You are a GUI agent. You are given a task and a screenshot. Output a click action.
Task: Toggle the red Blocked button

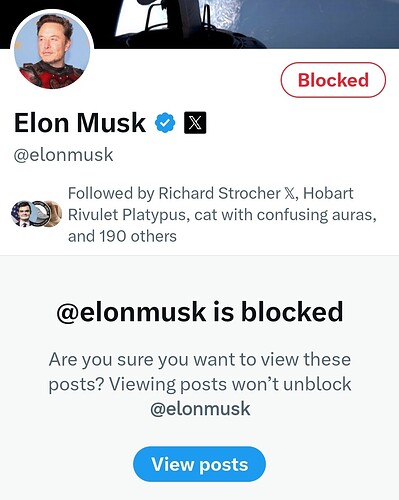coord(333,80)
